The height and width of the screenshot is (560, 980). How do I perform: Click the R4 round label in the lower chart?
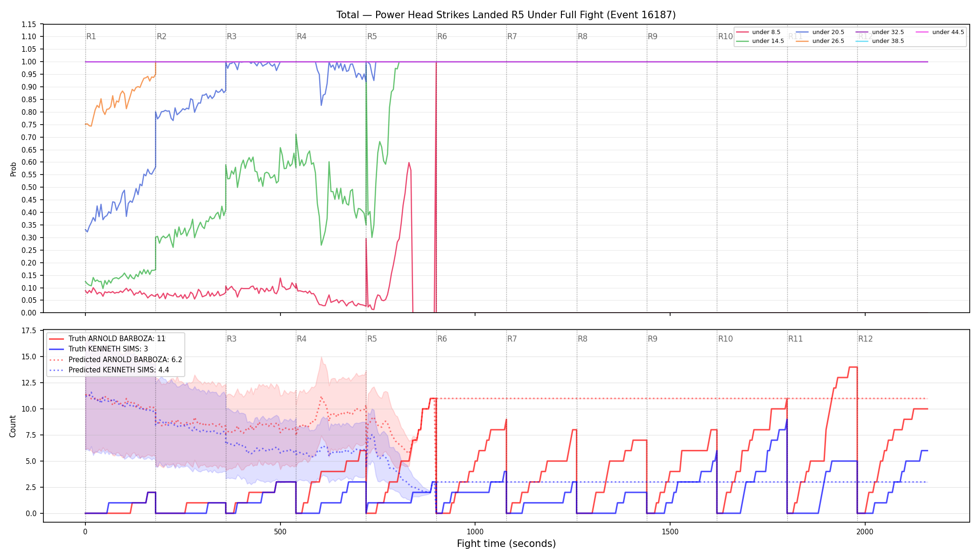pyautogui.click(x=301, y=339)
